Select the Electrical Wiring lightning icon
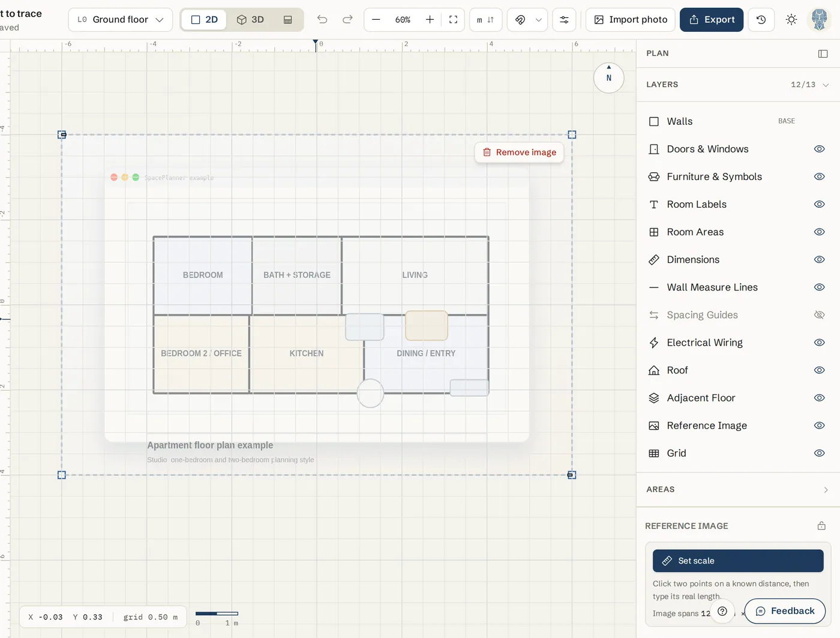Viewport: 840px width, 638px height. (x=654, y=343)
